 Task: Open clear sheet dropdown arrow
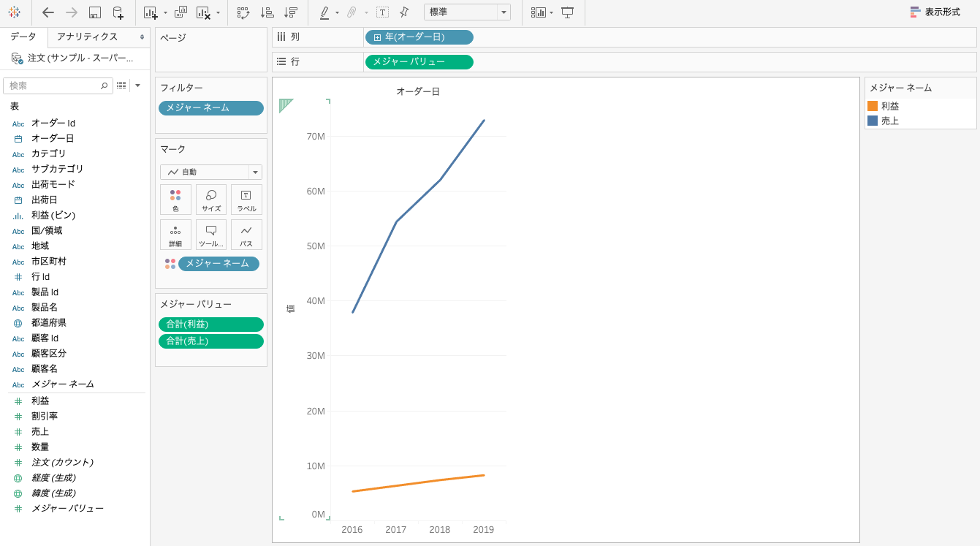218,13
